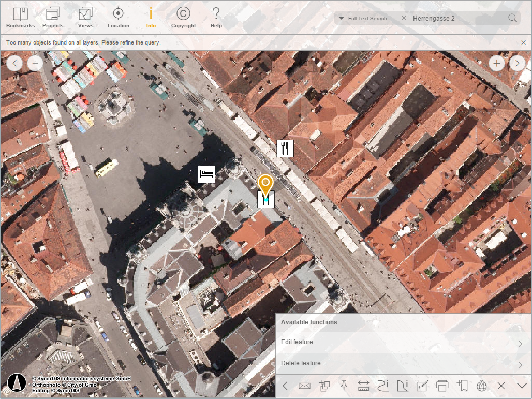Viewport: 532px width, 399px height.
Task: Open the Projects menu
Action: 53,18
